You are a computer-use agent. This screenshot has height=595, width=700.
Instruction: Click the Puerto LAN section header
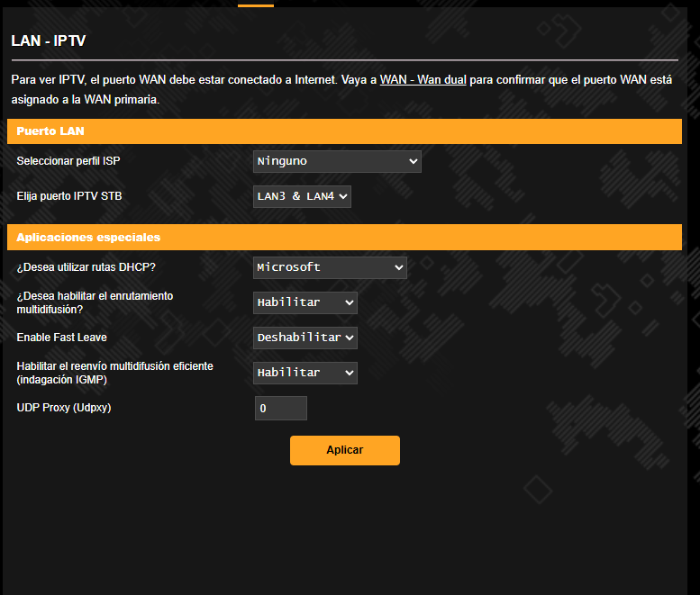pyautogui.click(x=344, y=131)
